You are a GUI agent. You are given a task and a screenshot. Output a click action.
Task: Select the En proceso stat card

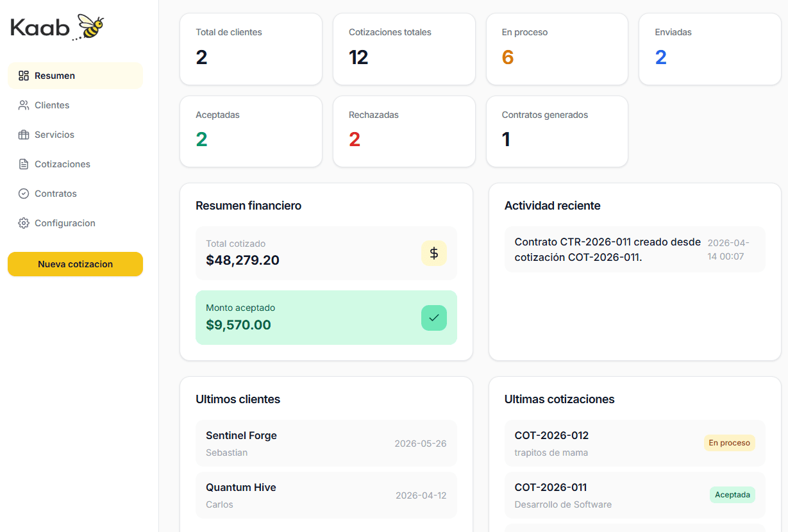coord(557,49)
